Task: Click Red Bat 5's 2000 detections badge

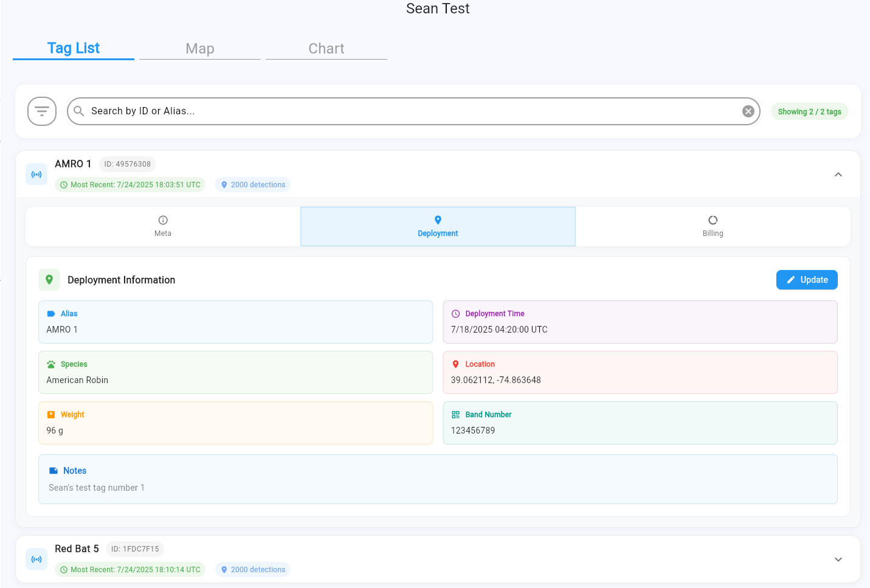Action: 252,570
